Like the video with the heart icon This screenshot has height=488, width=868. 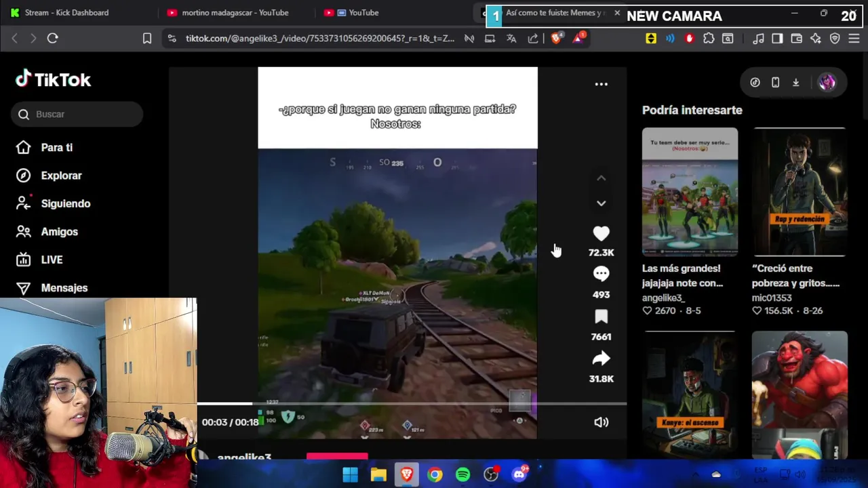point(601,234)
